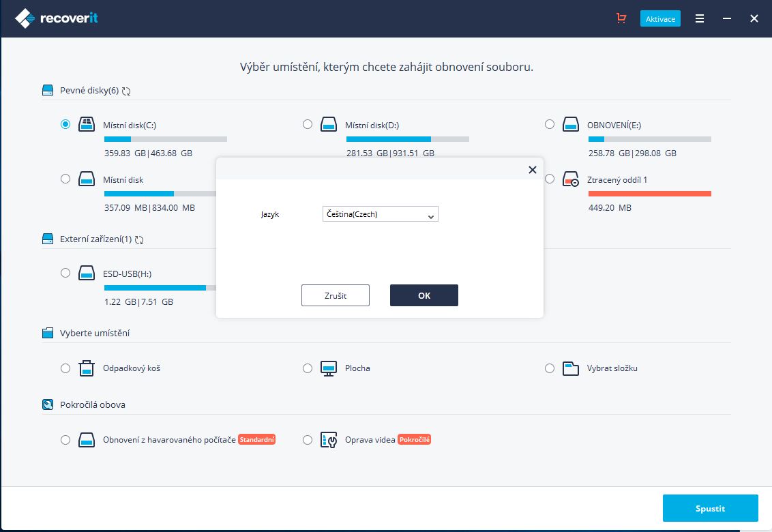Select Místní disk(D:) radio button
Image resolution: width=772 pixels, height=532 pixels.
[308, 124]
